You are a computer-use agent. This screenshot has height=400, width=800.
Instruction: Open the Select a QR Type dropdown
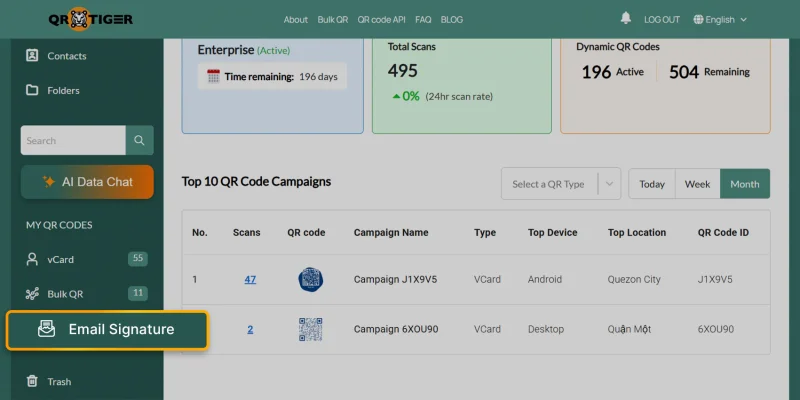pyautogui.click(x=561, y=184)
